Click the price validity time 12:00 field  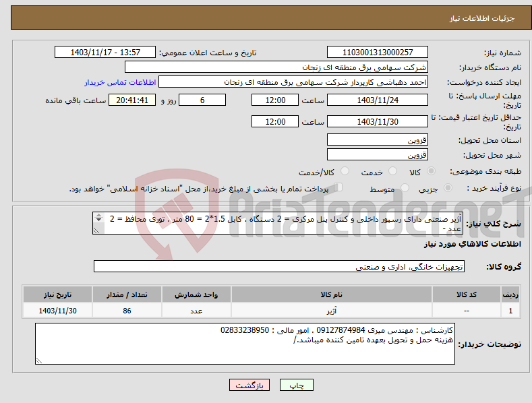(275, 121)
